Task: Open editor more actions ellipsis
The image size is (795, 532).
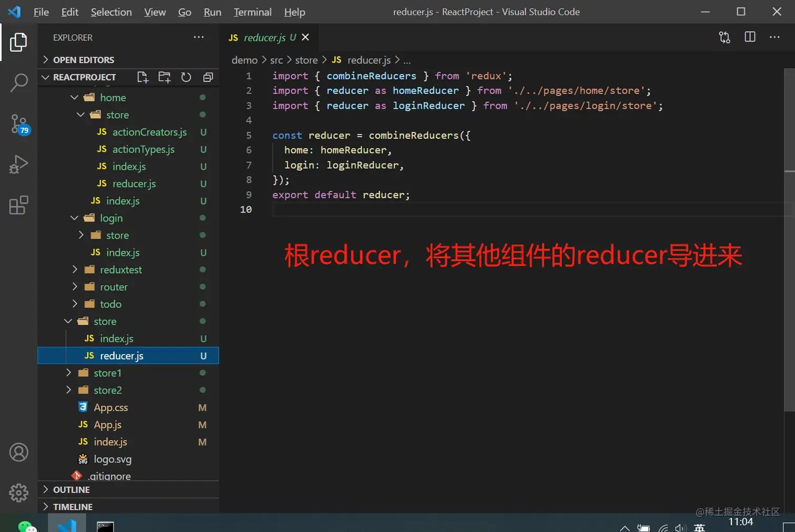Action: tap(774, 37)
